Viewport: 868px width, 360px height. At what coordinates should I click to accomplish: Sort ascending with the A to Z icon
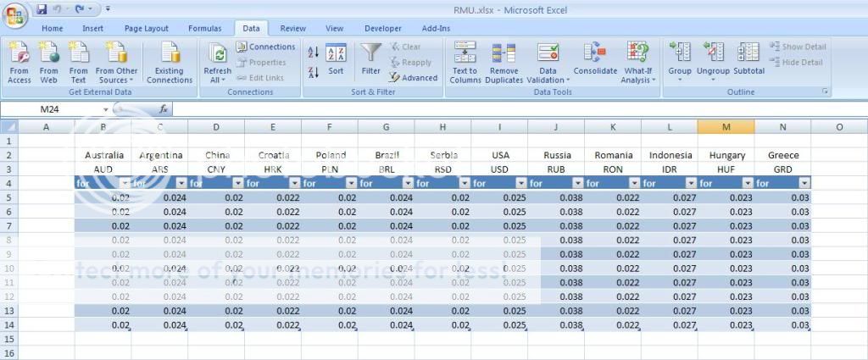[x=313, y=53]
